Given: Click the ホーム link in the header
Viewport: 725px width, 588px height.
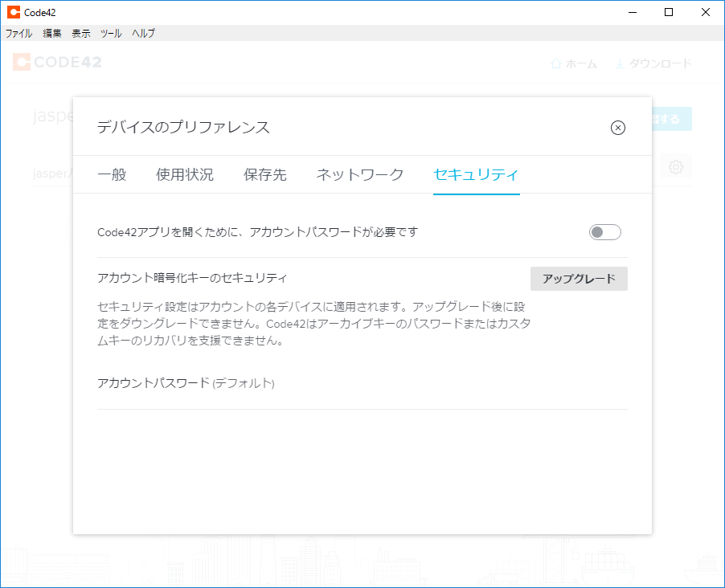Looking at the screenshot, I should point(574,63).
